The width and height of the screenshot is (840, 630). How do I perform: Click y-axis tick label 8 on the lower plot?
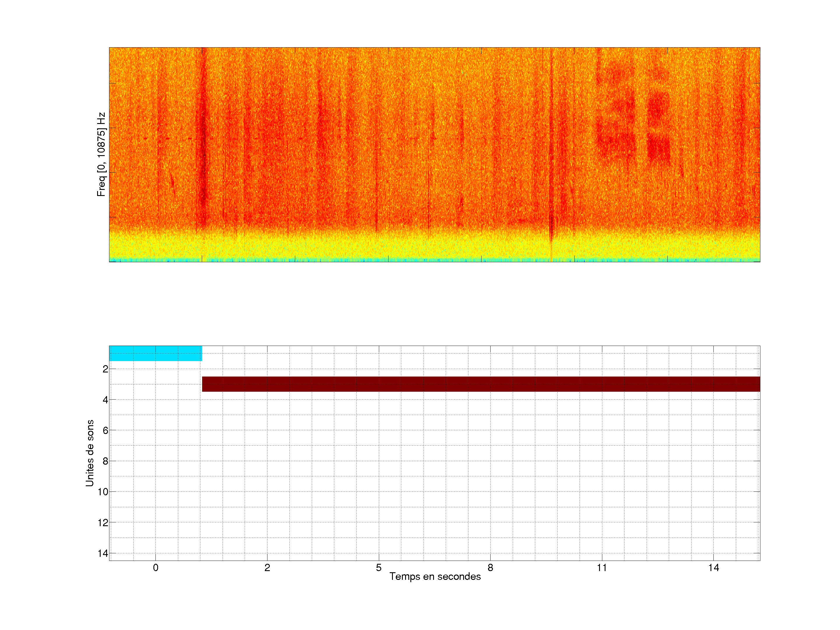click(x=105, y=461)
